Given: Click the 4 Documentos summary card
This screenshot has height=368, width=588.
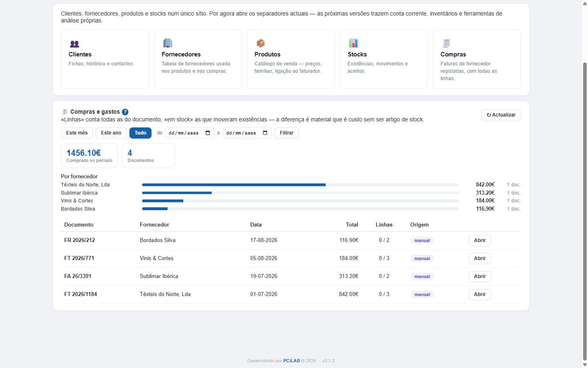Looking at the screenshot, I should 148,155.
